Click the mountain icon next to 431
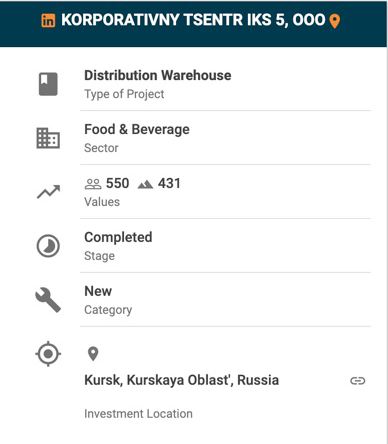388x444 pixels. [145, 184]
